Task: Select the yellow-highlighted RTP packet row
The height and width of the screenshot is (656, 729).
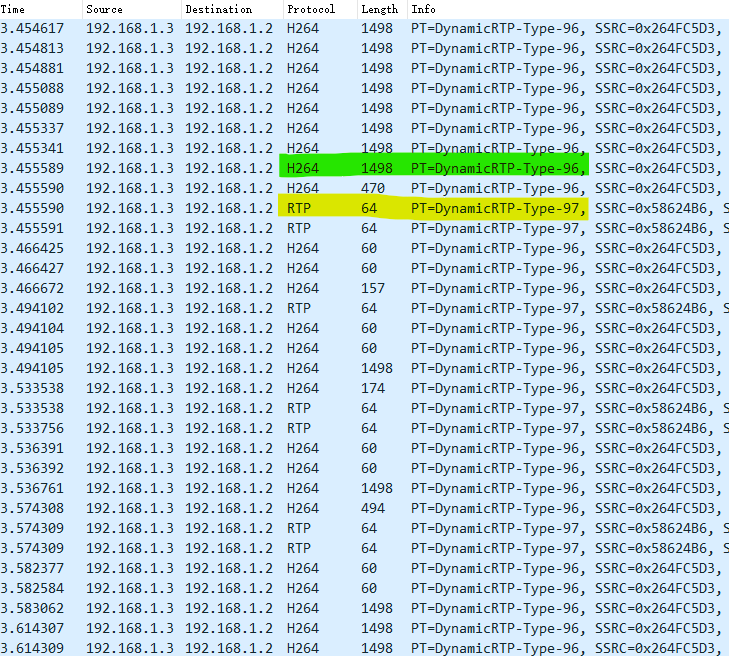Action: pos(434,208)
